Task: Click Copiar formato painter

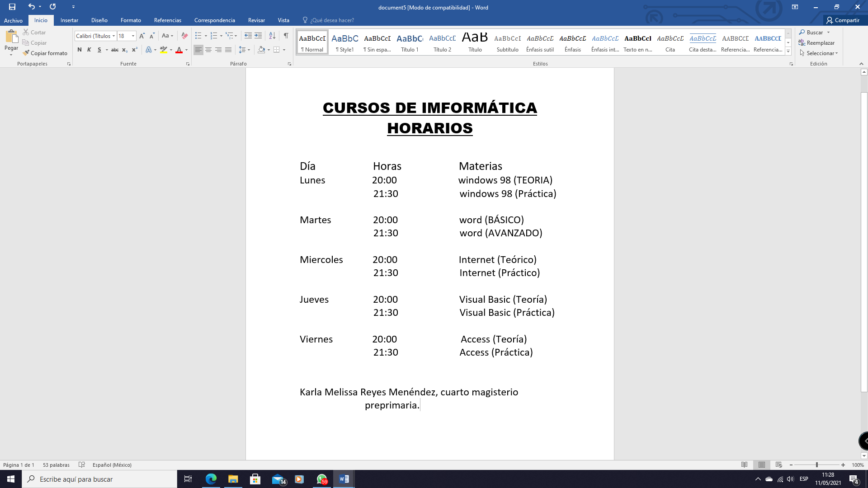Action: pyautogui.click(x=45, y=53)
